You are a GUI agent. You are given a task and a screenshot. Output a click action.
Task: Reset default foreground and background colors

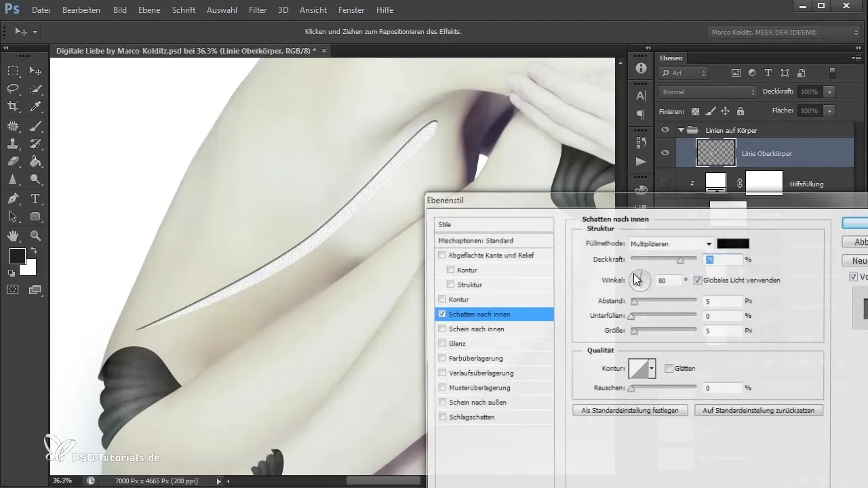12,273
